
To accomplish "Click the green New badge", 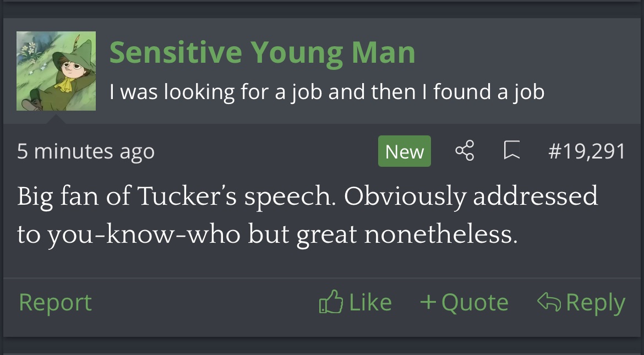I will pos(405,151).
